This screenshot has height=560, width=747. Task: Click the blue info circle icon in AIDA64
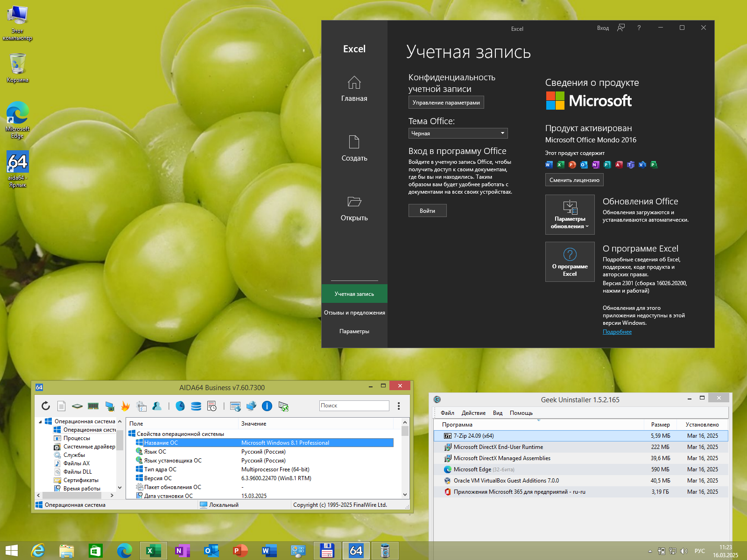[267, 406]
